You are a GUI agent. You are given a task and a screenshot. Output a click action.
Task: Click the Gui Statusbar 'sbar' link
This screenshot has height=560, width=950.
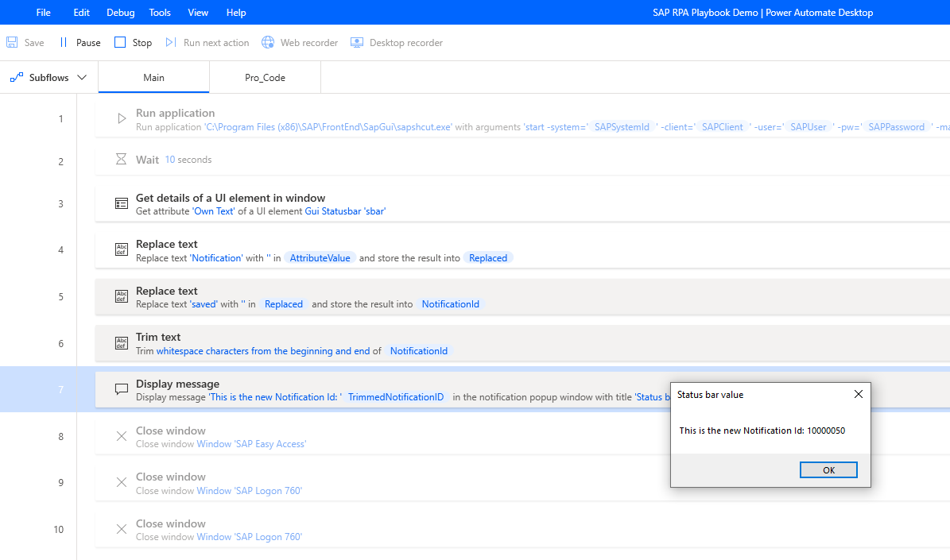click(x=345, y=211)
